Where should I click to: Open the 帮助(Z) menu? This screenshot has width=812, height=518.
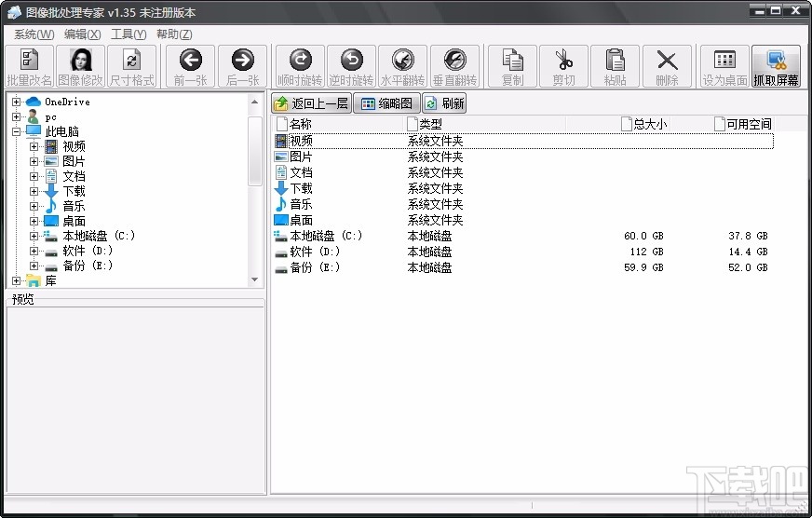174,34
